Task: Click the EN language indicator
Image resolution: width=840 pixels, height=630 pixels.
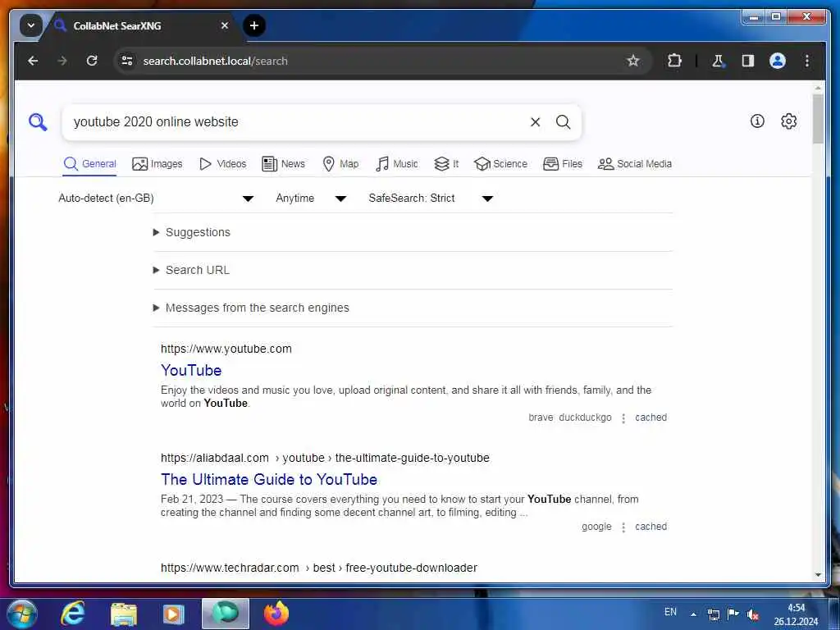Action: (x=670, y=612)
